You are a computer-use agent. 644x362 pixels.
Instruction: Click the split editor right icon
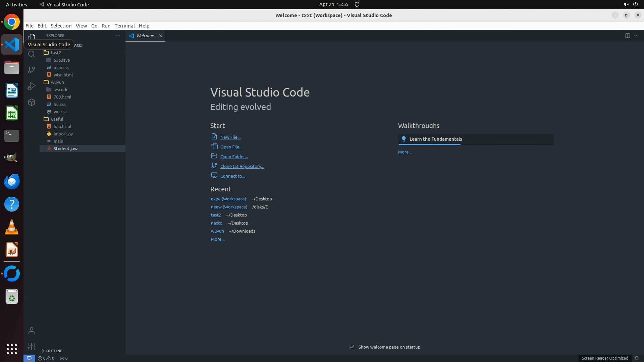click(627, 36)
